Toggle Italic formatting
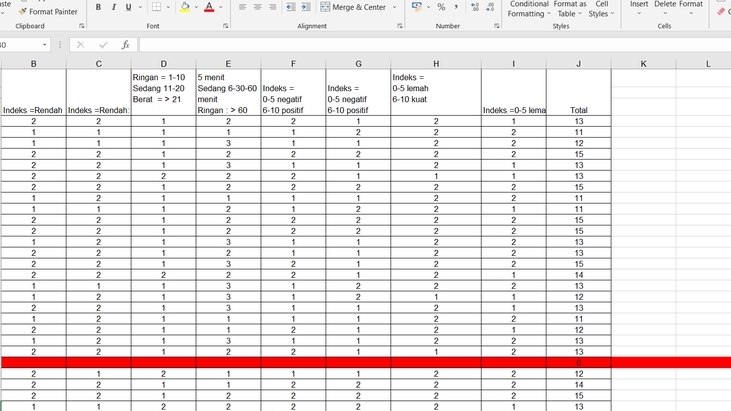Screen dimensions: 731x411 click(x=113, y=7)
